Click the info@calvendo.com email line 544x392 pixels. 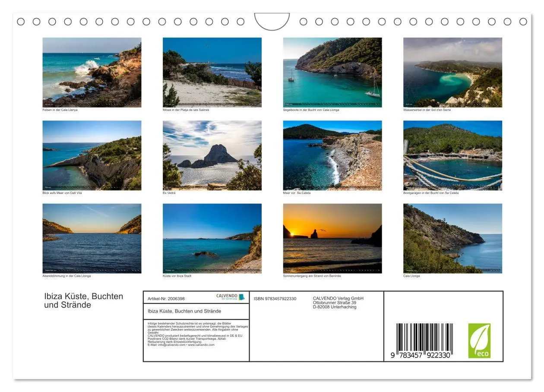pos(180,345)
